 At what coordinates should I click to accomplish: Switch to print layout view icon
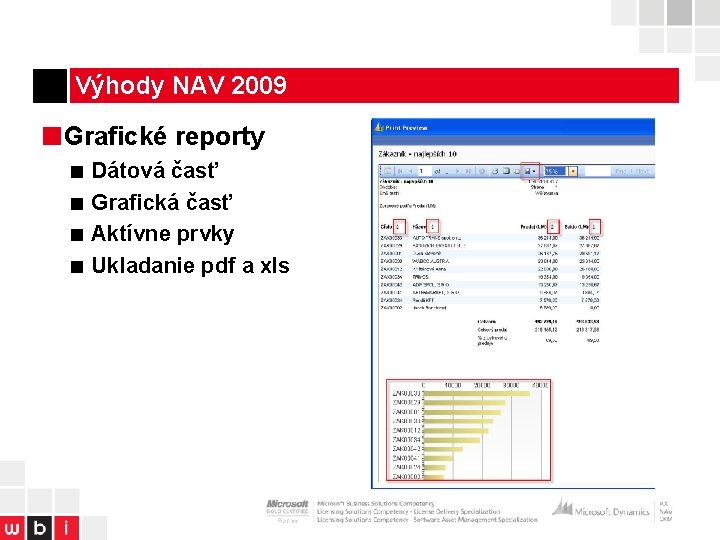coord(506,171)
